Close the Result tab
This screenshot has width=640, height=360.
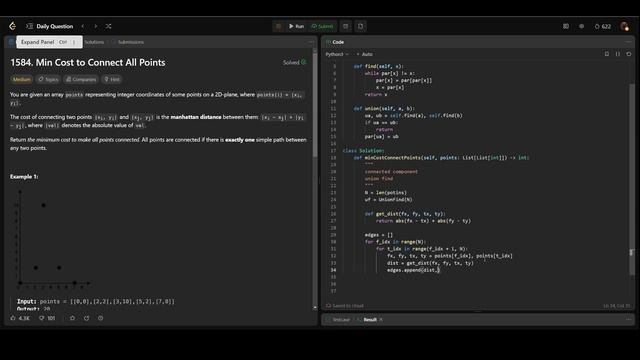pyautogui.click(x=381, y=320)
